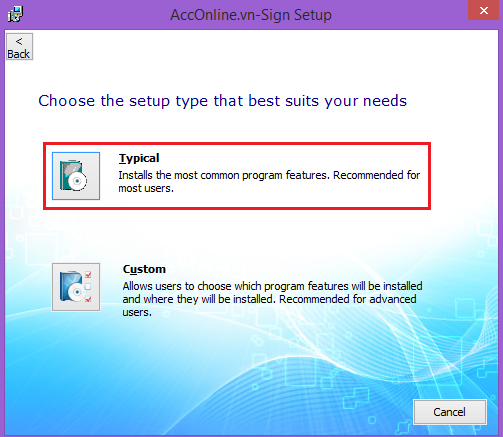Viewport: 503px width, 437px height.
Task: Click the white CD on the Typical icon
Action: [77, 181]
